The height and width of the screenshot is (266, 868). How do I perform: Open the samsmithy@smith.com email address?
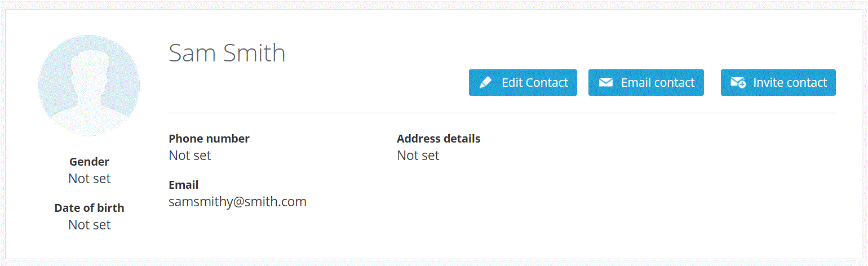[x=237, y=202]
